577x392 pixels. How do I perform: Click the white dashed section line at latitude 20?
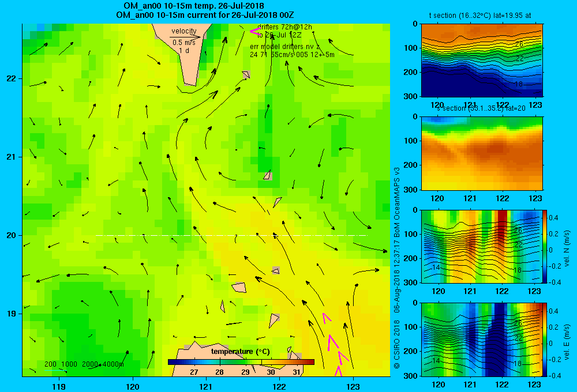click(231, 235)
